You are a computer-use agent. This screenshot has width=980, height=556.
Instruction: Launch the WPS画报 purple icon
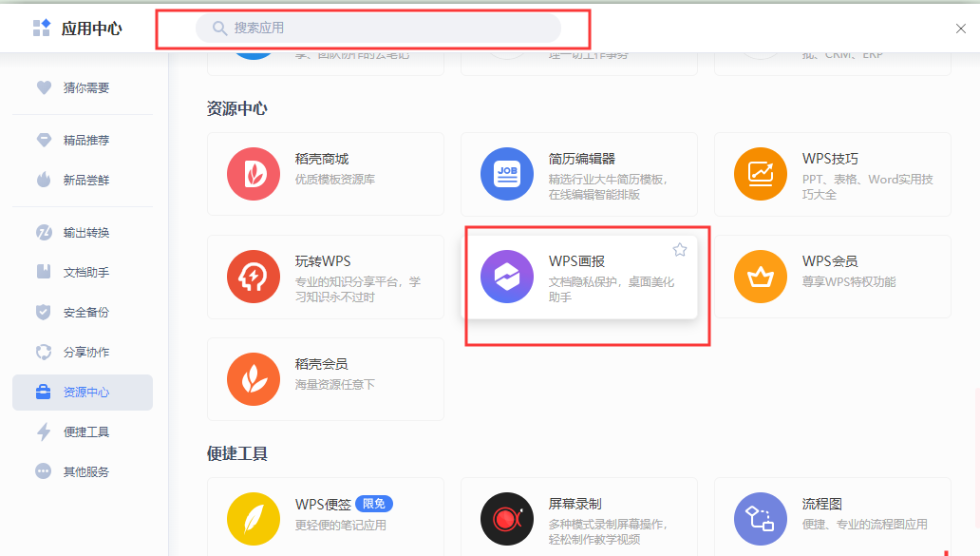pos(507,277)
